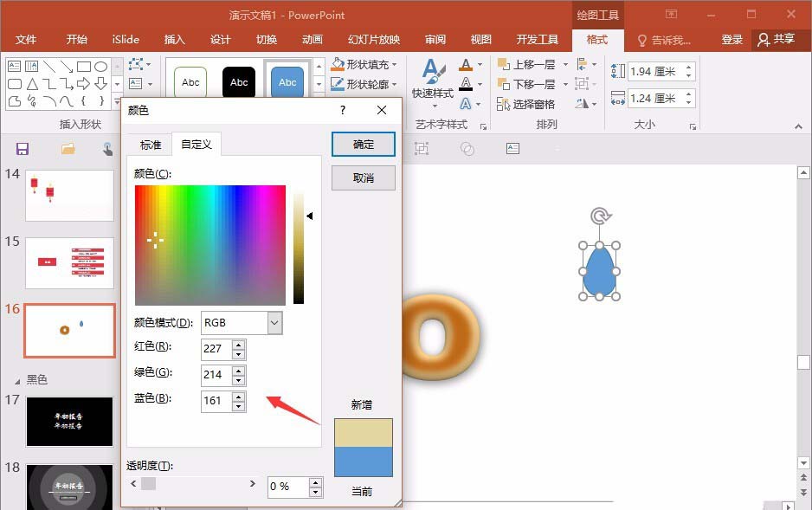Open the 颜色模式 RGB dropdown
Viewport: 812px width, 510px height.
click(x=274, y=322)
